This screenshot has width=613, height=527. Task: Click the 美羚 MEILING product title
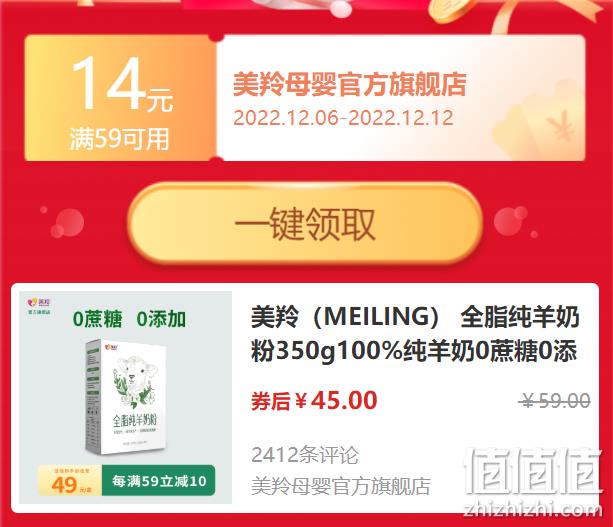414,333
